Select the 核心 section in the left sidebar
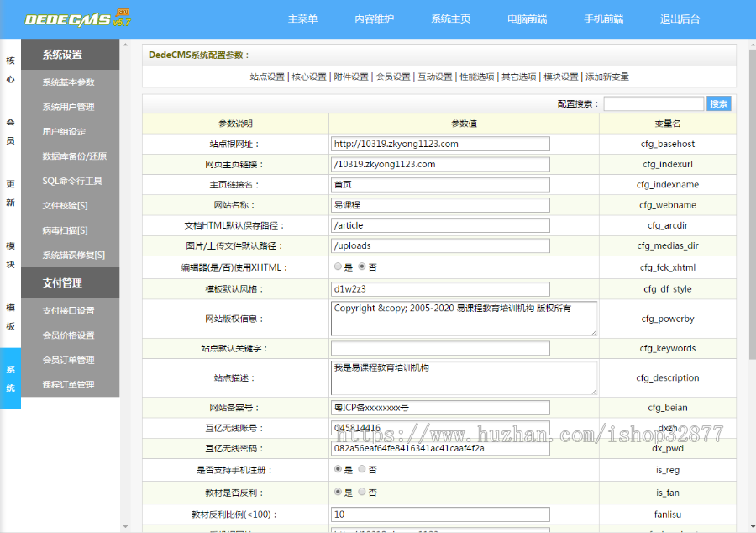756x533 pixels. coord(9,69)
